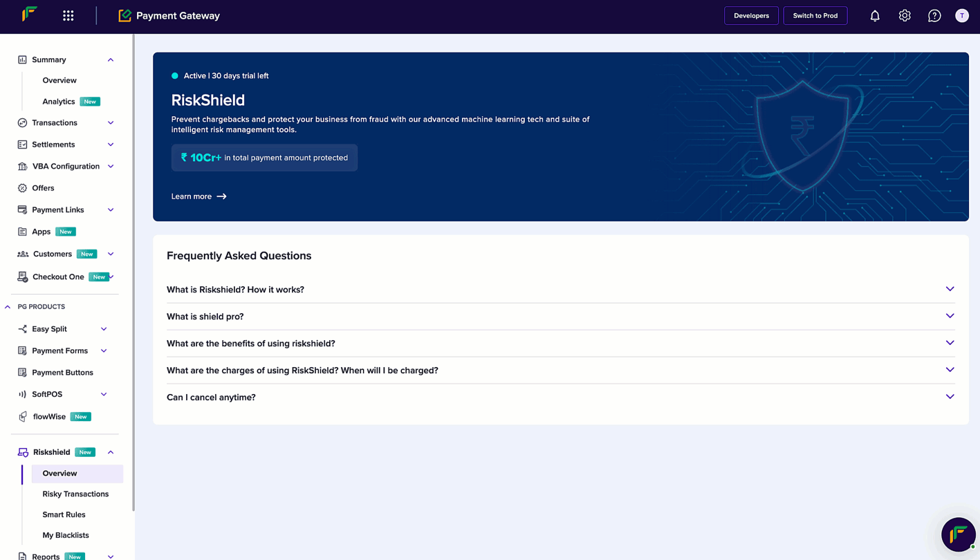Expand benefits of using riskshield FAQ

point(560,344)
